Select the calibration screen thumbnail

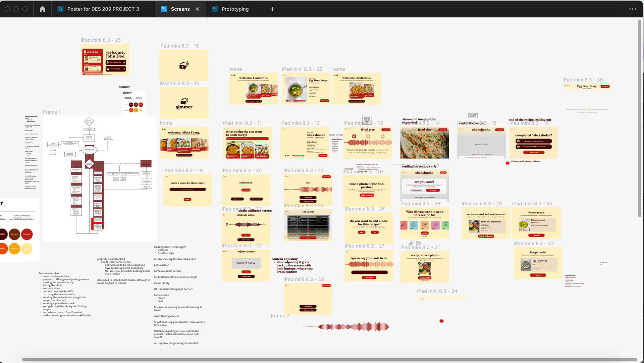(x=246, y=190)
